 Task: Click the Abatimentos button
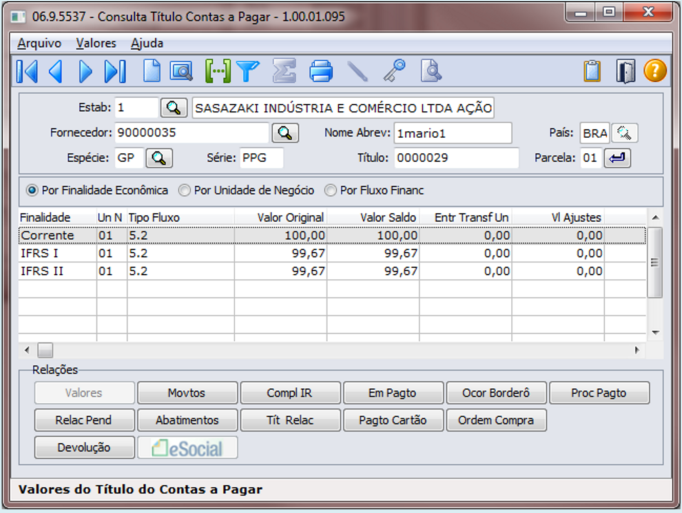(x=187, y=420)
